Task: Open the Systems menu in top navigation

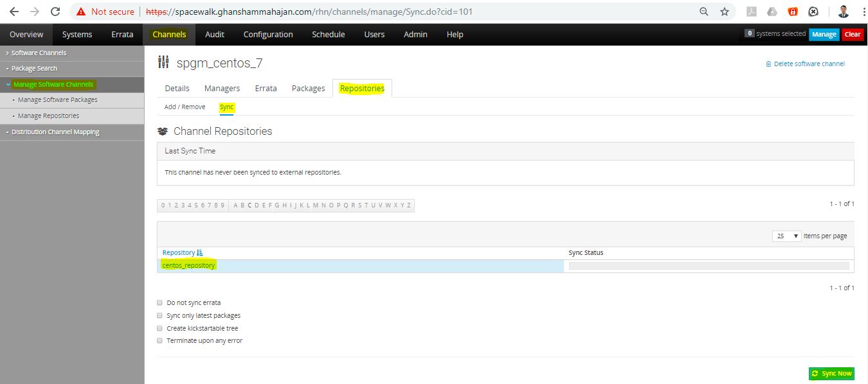Action: tap(77, 35)
